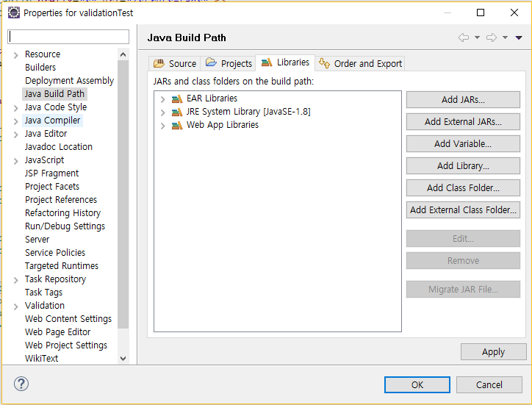532x405 pixels.
Task: Click the Migrate JAR File... button
Action: (x=463, y=290)
